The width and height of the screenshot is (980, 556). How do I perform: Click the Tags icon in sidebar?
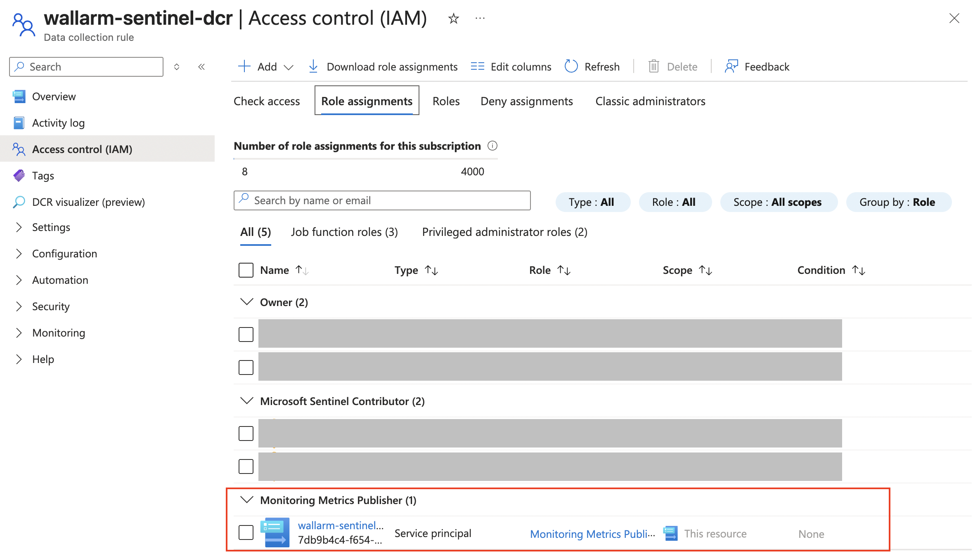tap(19, 175)
